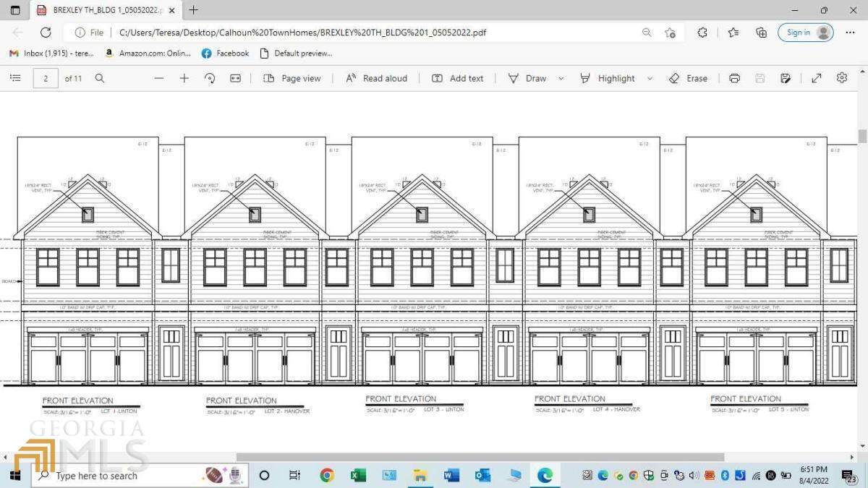Viewport: 868px width, 488px height.
Task: Open Word from the taskbar
Action: coord(451,475)
